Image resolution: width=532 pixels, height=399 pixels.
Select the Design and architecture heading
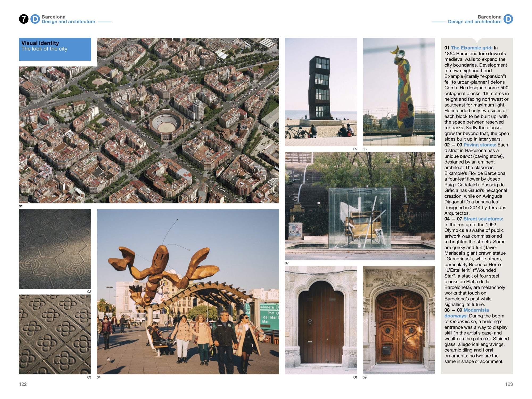click(x=69, y=22)
